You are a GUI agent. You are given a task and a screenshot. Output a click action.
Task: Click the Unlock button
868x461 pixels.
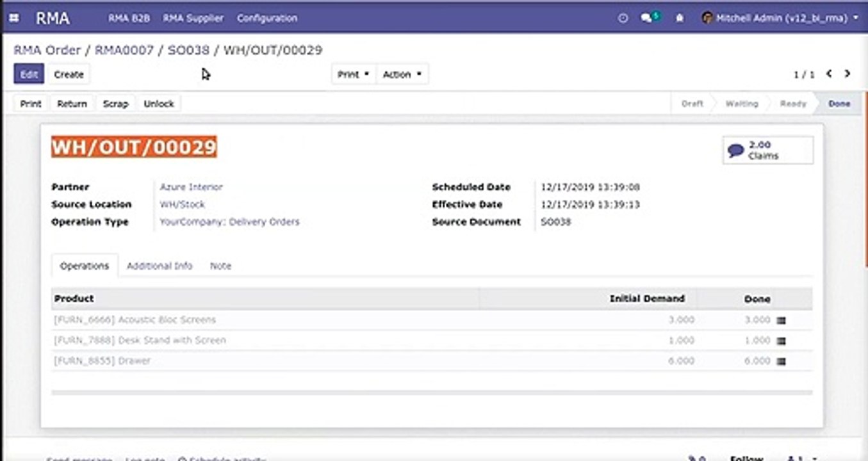tap(159, 104)
